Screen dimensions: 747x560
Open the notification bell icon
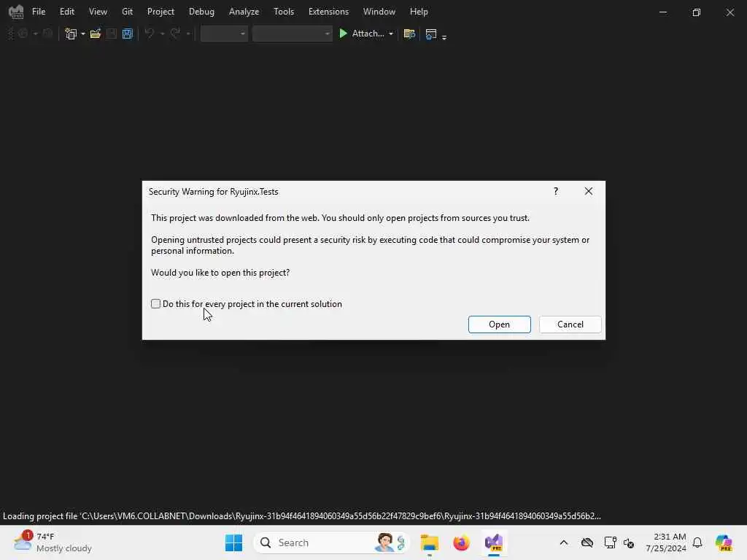(x=697, y=542)
